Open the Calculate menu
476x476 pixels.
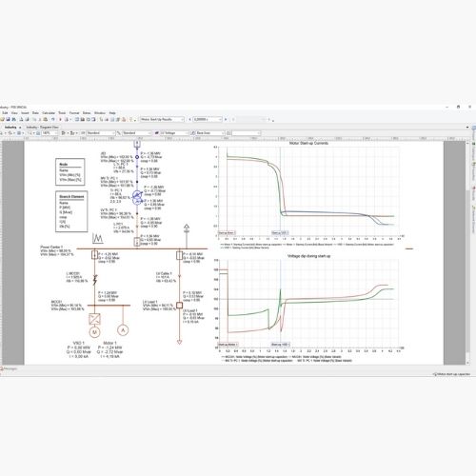[x=49, y=113]
